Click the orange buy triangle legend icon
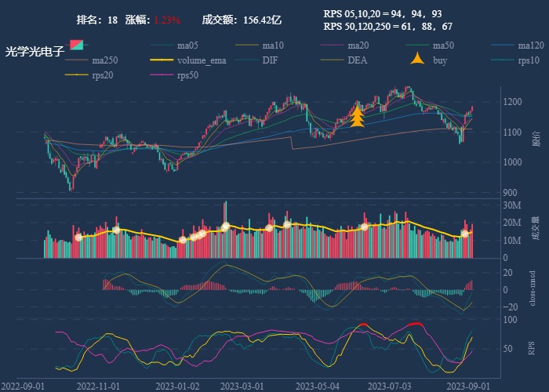The image size is (549, 392). (417, 60)
